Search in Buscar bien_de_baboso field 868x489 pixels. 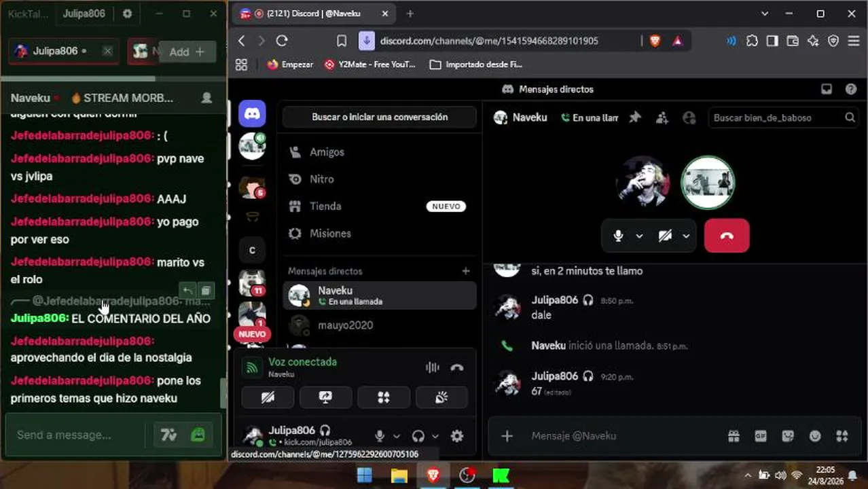coord(782,117)
